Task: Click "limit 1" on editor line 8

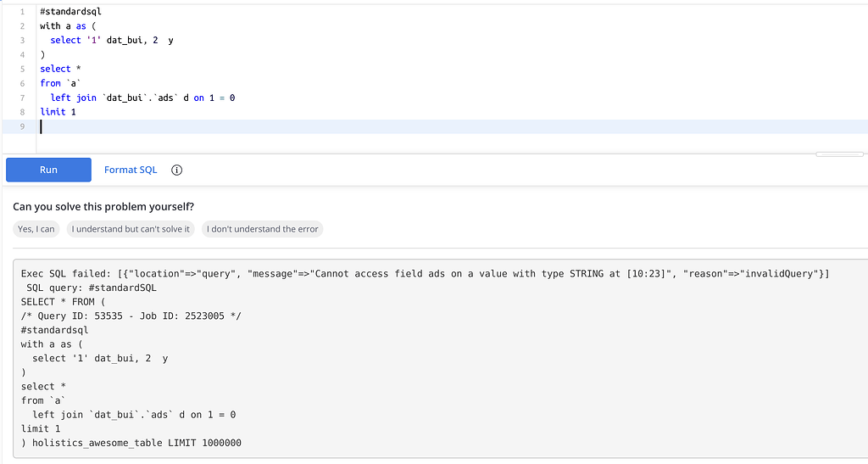Action: click(x=58, y=112)
